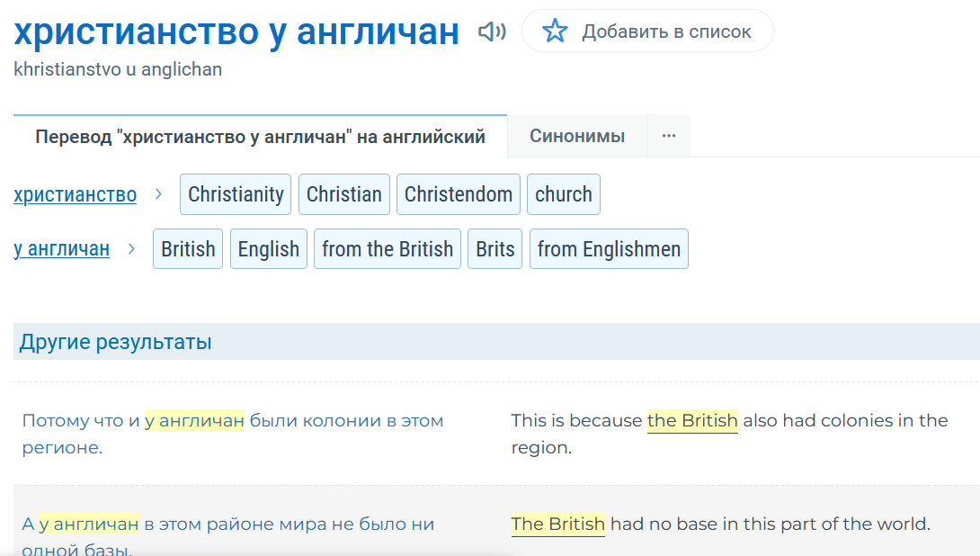The width and height of the screenshot is (980, 556).
Task: Click the chevron next to христианство
Action: pyautogui.click(x=159, y=194)
